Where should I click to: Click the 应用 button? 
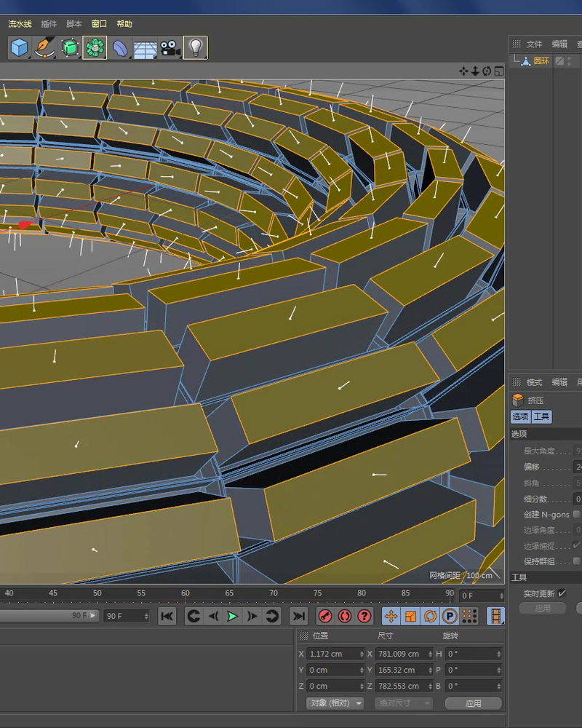tap(473, 703)
